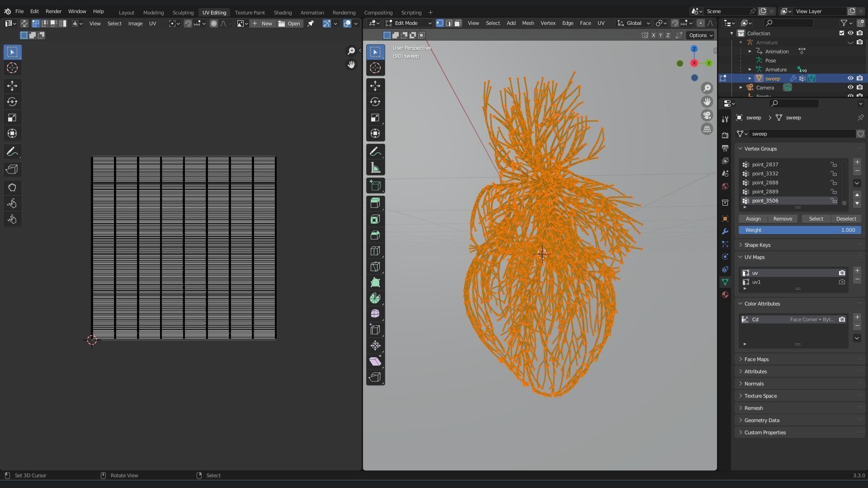The height and width of the screenshot is (488, 868).
Task: Toggle lock on point_3332 vertex group
Action: pyautogui.click(x=834, y=174)
